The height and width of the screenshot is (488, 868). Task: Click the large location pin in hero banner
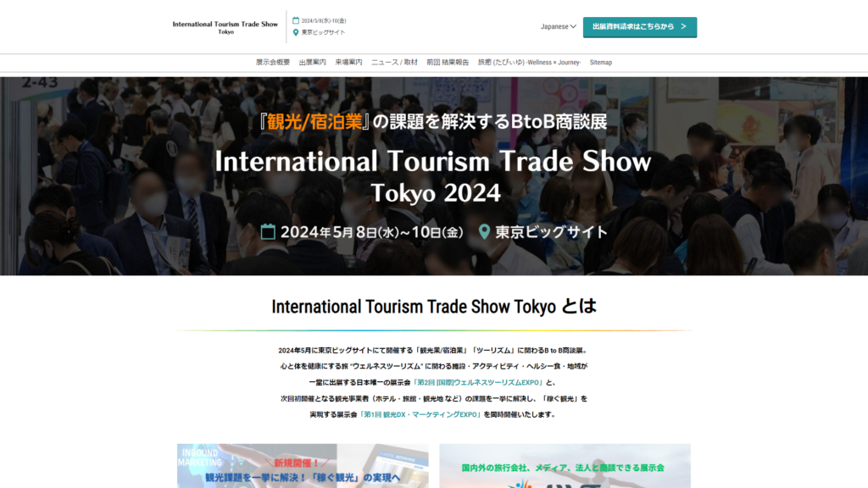(484, 232)
